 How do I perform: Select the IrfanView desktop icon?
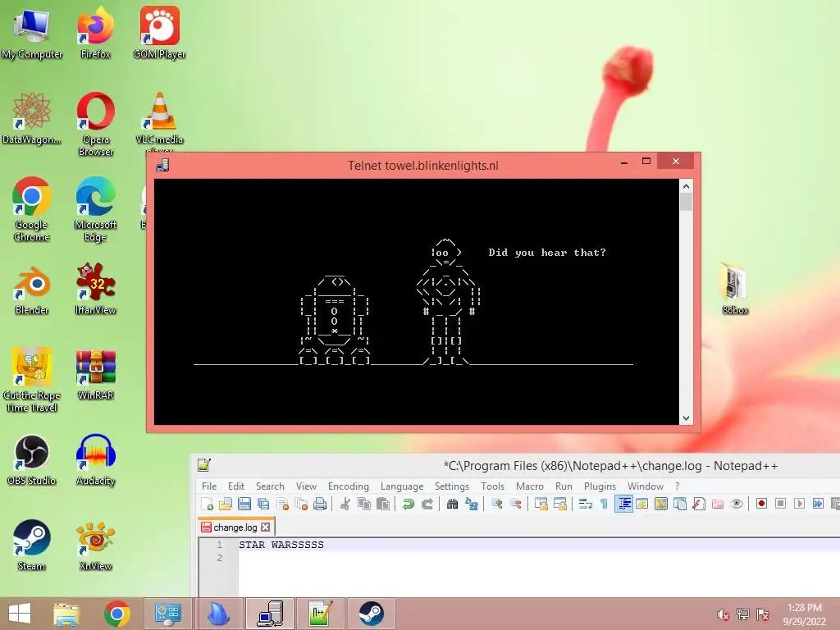(x=95, y=290)
